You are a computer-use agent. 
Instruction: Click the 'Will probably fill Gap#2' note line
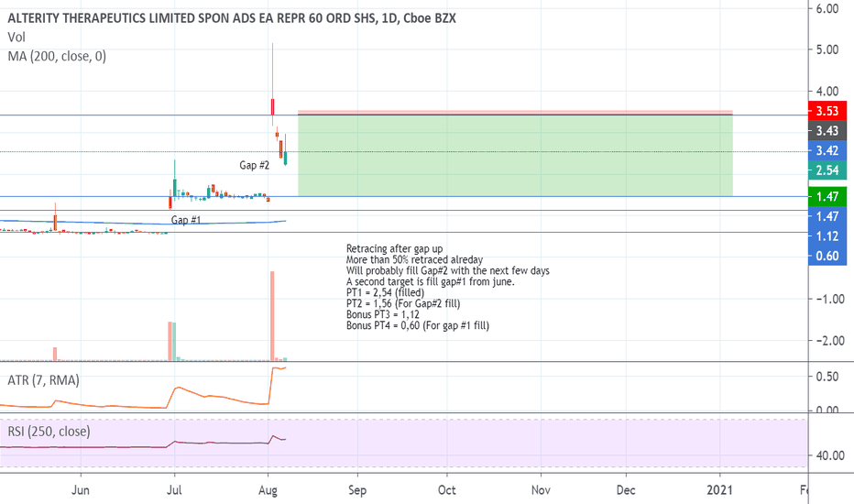coord(448,270)
